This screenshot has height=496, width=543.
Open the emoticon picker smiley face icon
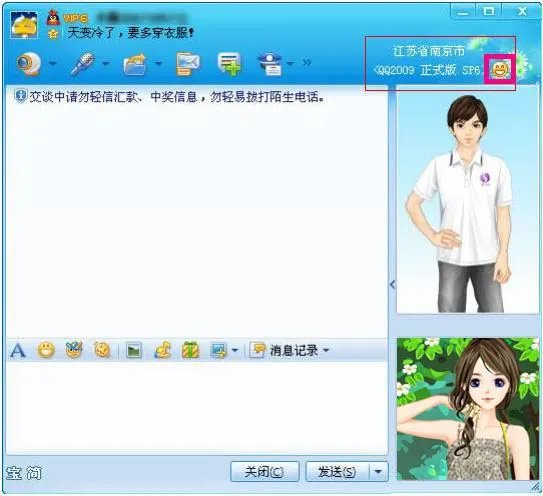(x=46, y=350)
